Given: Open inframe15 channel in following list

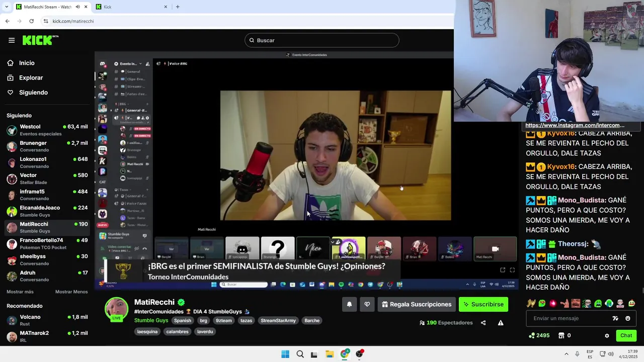Looking at the screenshot, I should [x=47, y=195].
